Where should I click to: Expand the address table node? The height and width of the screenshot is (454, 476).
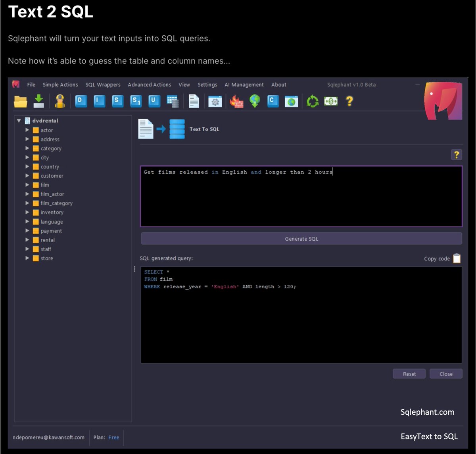point(27,139)
